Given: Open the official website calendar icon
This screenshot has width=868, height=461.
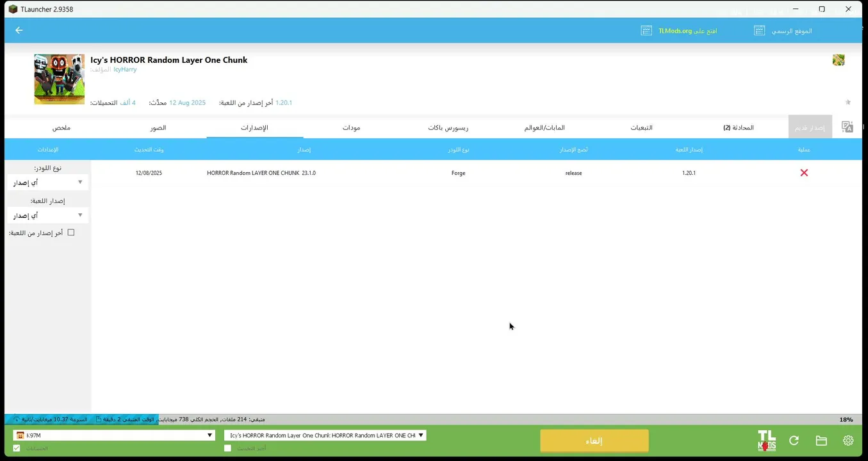Looking at the screenshot, I should pos(759,30).
